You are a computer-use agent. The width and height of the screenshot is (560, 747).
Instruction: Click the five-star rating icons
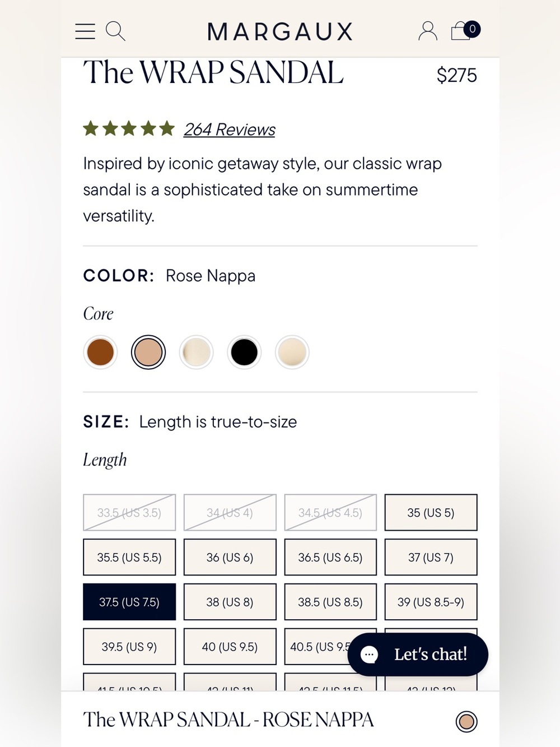(129, 129)
